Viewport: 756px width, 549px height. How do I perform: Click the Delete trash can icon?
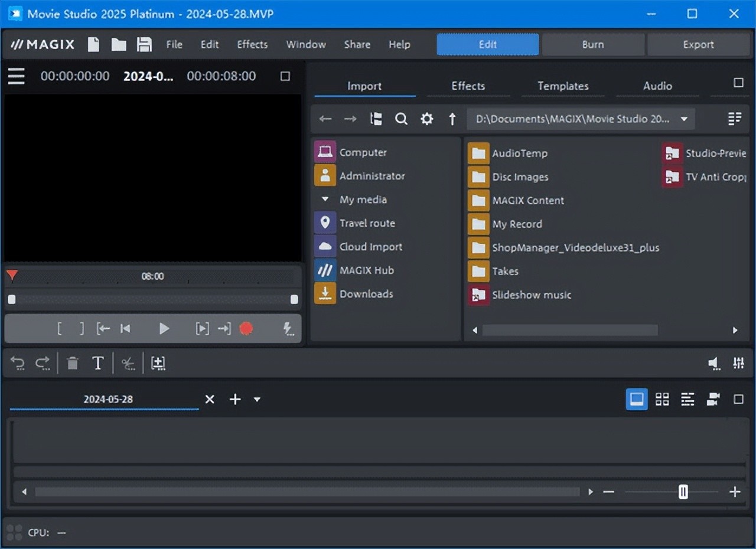(73, 364)
